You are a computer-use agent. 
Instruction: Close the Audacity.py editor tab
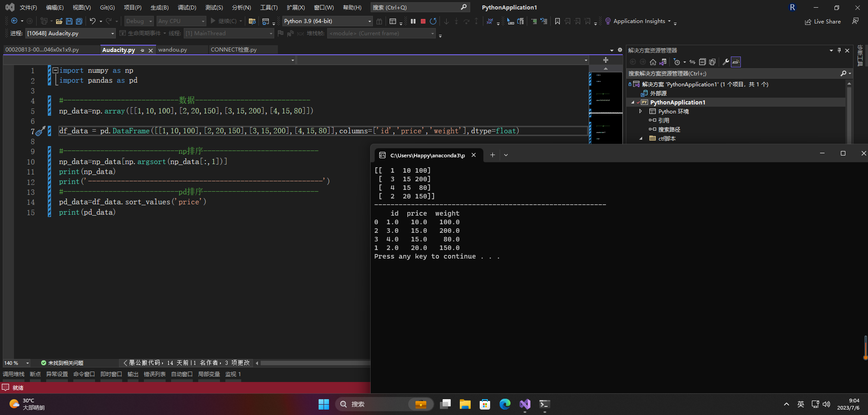point(151,50)
